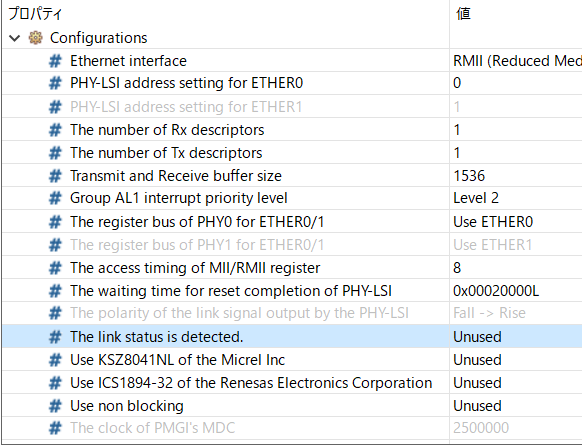
Task: Open the Use ETHER0 register bus value
Action: tap(516, 222)
